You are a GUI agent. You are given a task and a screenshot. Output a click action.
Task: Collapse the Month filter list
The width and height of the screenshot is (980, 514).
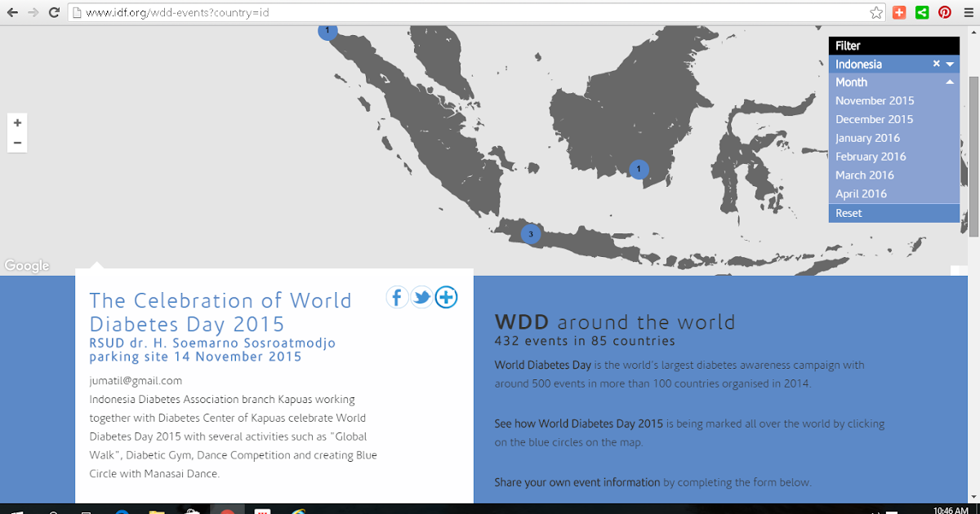pos(950,82)
